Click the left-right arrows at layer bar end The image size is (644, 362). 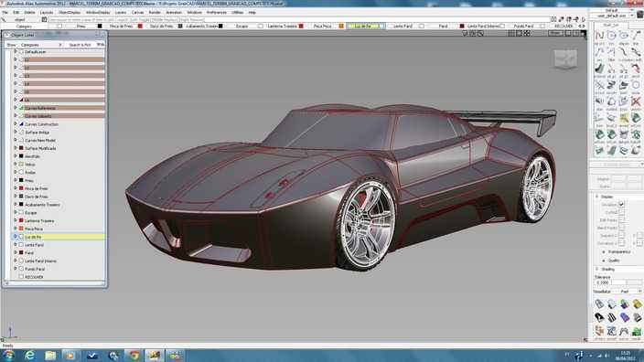pos(582,26)
